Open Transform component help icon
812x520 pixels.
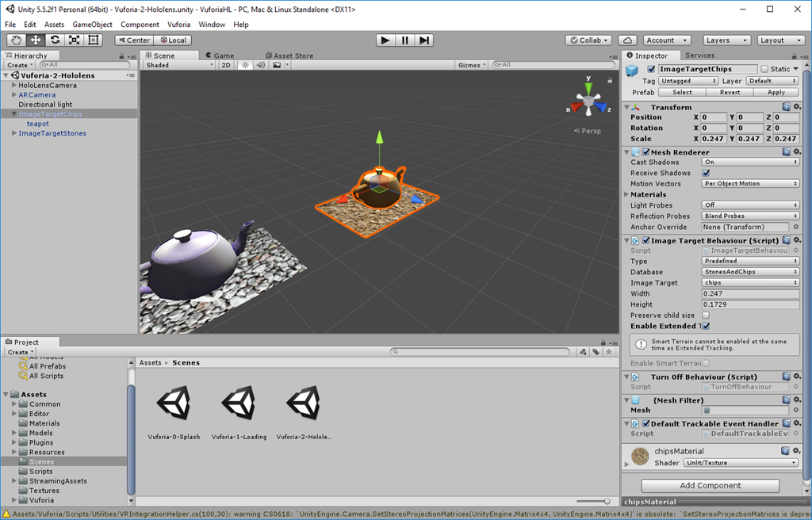[786, 107]
